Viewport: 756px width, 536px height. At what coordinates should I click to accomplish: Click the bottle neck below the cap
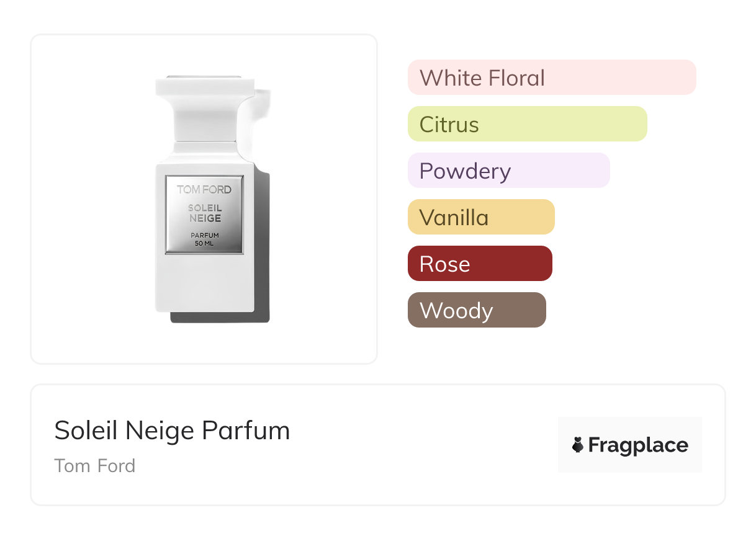coord(204,149)
